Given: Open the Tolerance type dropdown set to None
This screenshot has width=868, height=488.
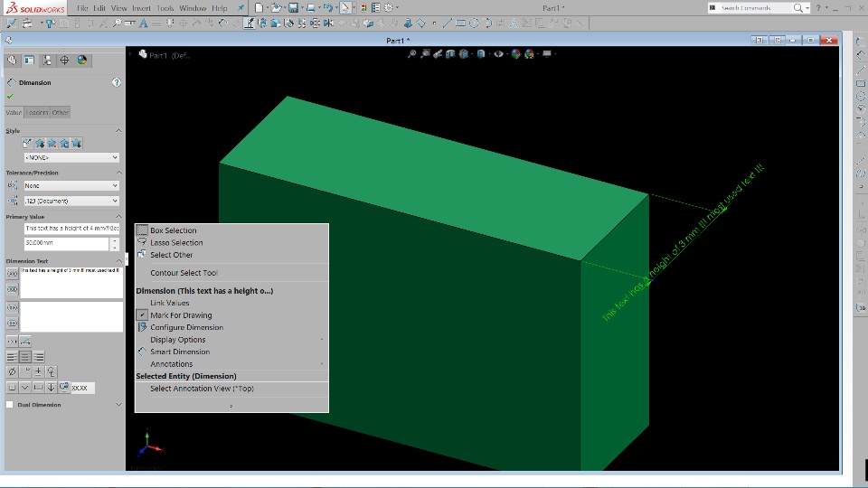Looking at the screenshot, I should pos(71,185).
